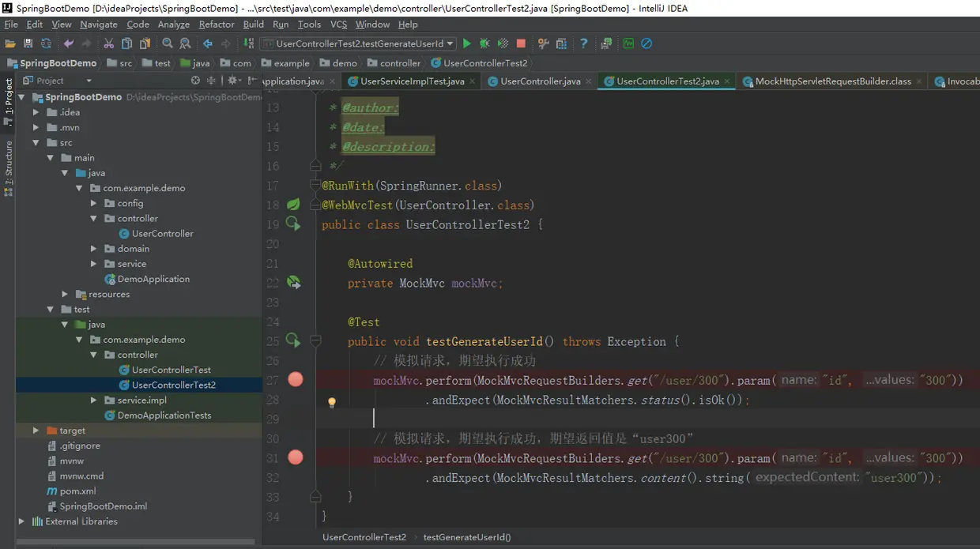Click the Project panel gear icon

pos(234,81)
